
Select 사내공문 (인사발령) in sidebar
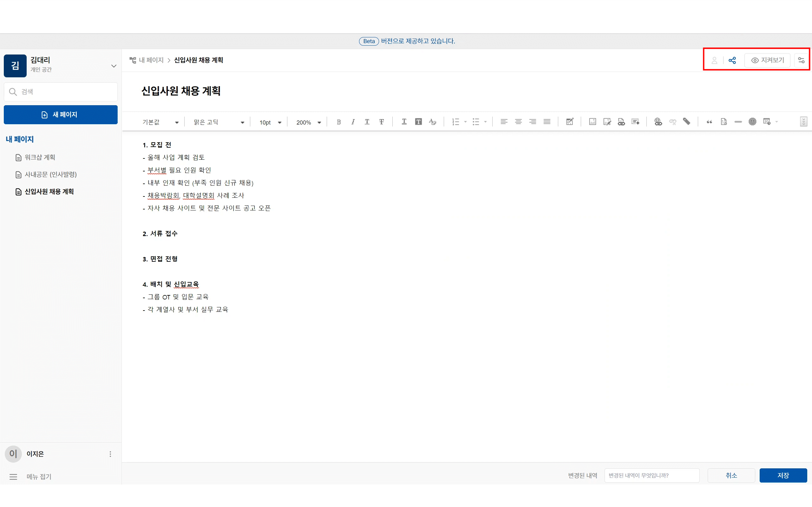[x=50, y=174]
